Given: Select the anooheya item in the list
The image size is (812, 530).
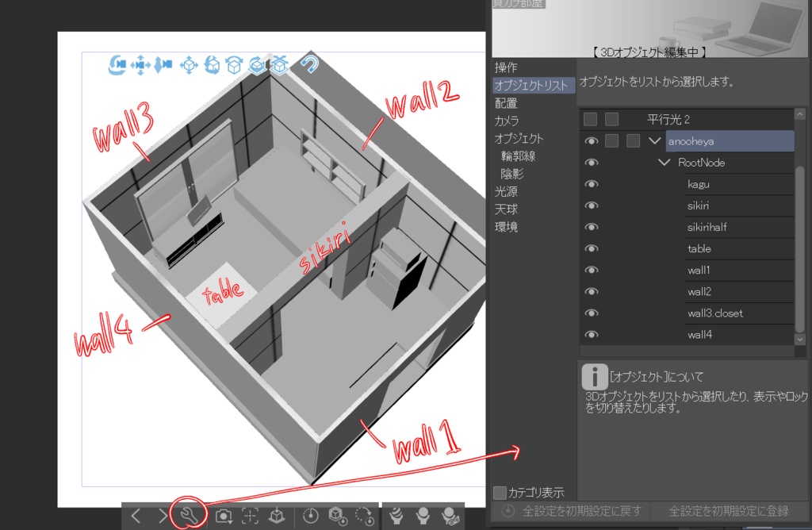Looking at the screenshot, I should [x=730, y=141].
